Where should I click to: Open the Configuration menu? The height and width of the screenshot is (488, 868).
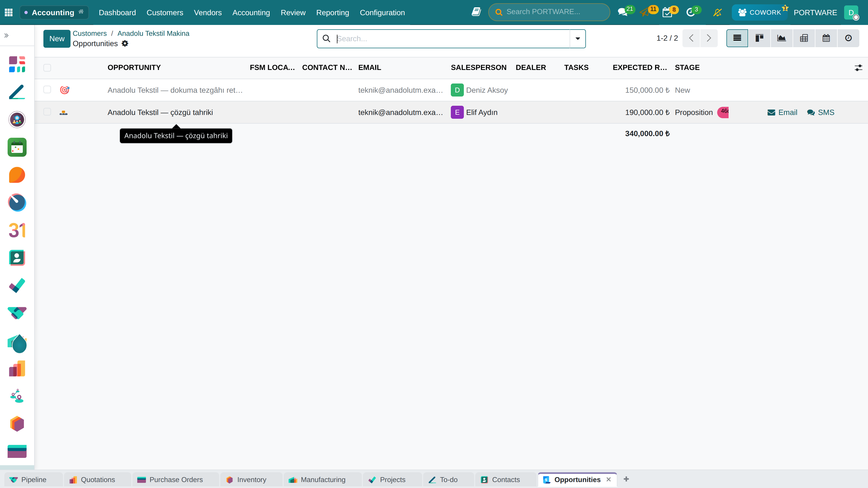coord(382,12)
